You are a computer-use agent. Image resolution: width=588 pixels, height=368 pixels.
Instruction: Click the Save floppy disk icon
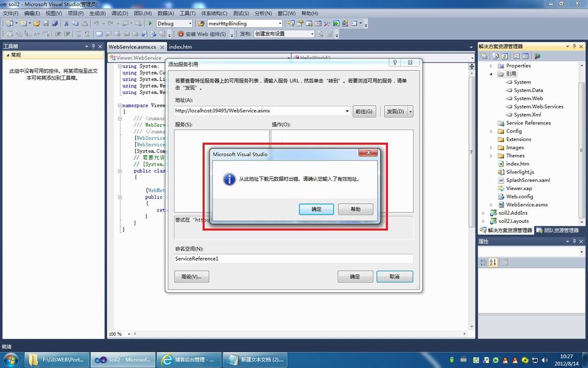(x=46, y=24)
